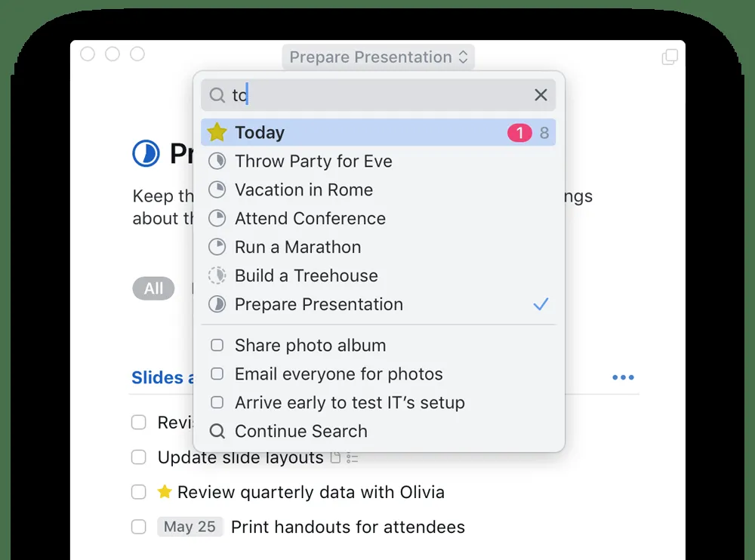The width and height of the screenshot is (755, 560).
Task: Click inside the quick find search field
Action: [377, 95]
